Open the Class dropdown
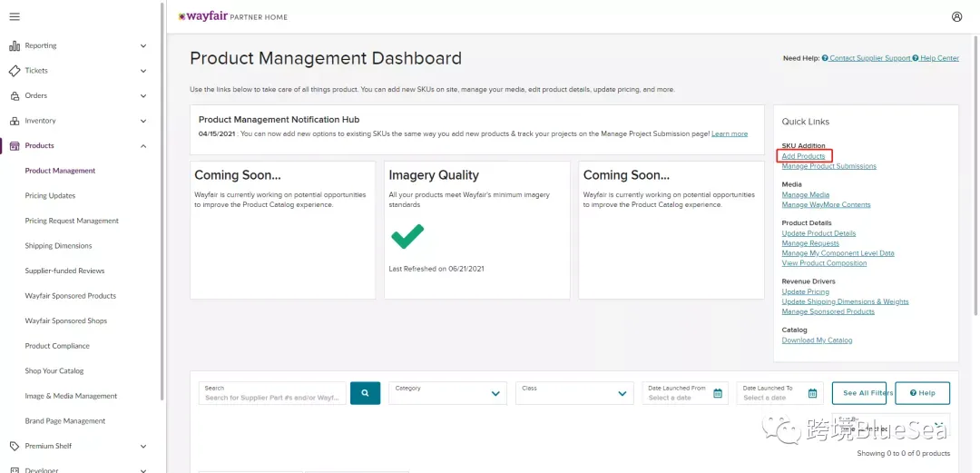980x473 pixels. tap(574, 393)
